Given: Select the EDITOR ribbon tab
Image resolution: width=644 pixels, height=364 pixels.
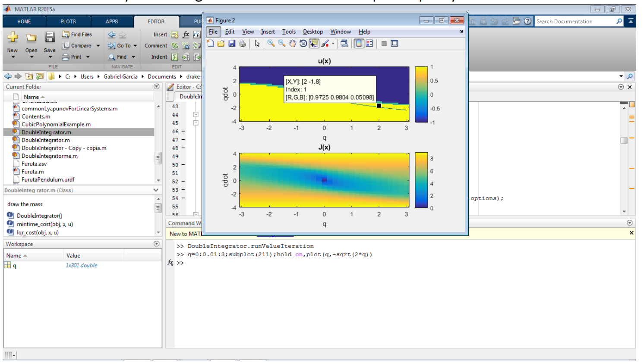Looking at the screenshot, I should (x=156, y=22).
